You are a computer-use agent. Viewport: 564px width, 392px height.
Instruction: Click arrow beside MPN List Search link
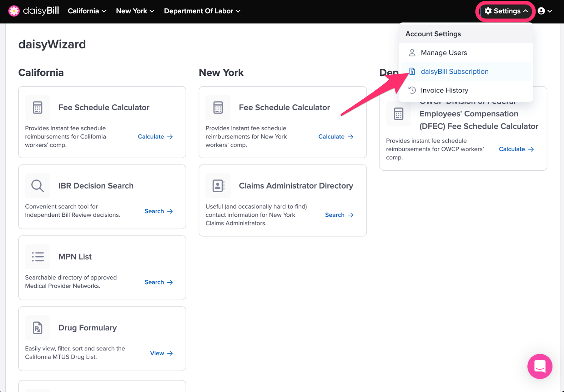pos(170,282)
